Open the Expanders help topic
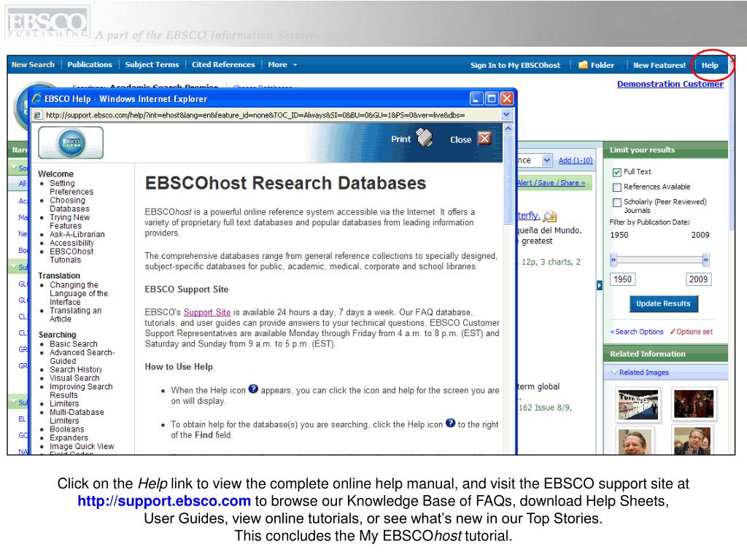The width and height of the screenshot is (747, 560). (69, 438)
